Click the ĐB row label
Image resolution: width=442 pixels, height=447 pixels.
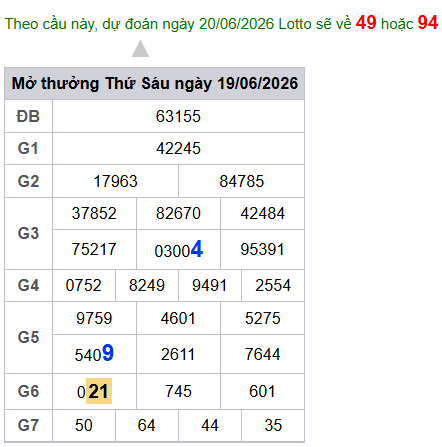(x=28, y=116)
